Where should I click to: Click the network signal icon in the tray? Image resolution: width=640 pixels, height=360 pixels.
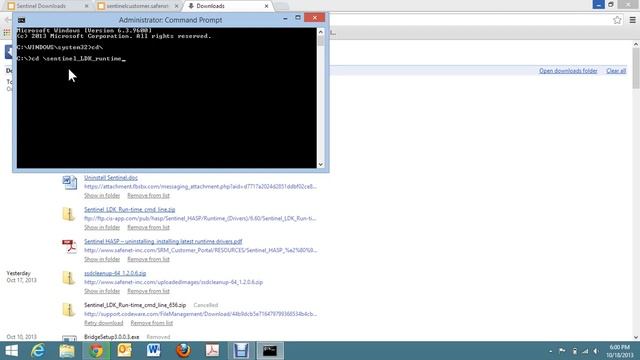pyautogui.click(x=585, y=351)
